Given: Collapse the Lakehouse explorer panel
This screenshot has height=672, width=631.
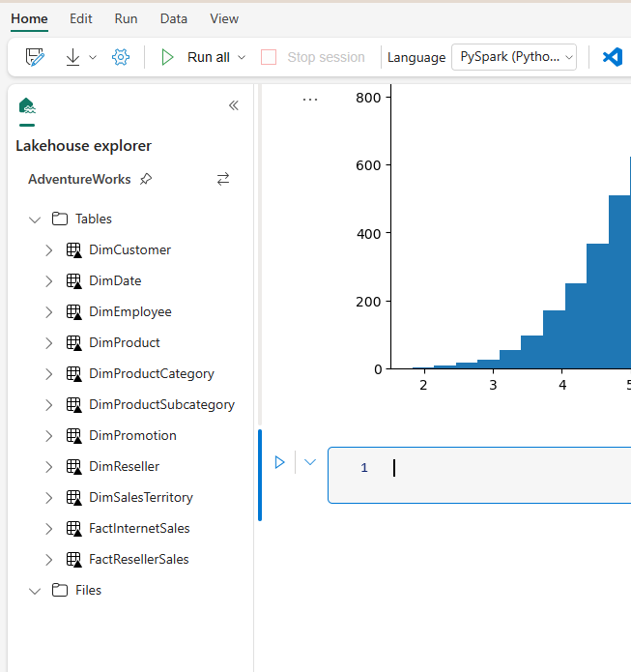Looking at the screenshot, I should 233,105.
